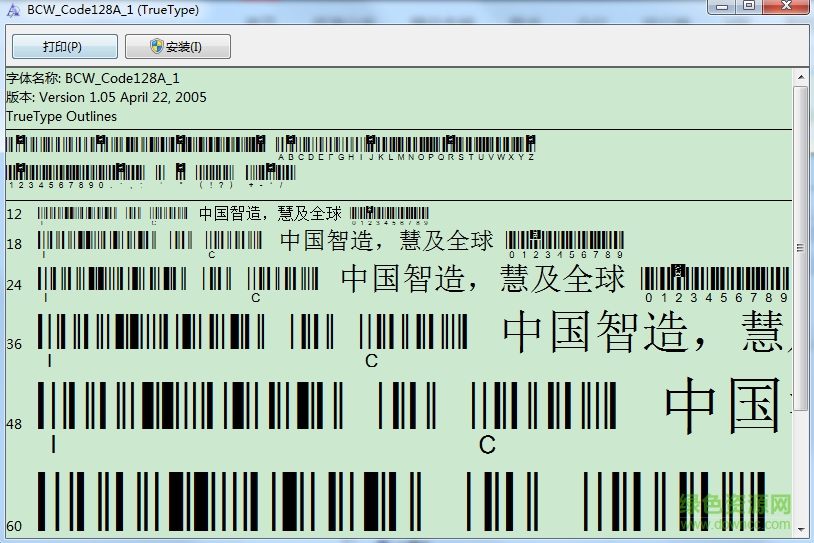Click the Chinese sample text in the 12pt row
This screenshot has width=814, height=543.
click(270, 213)
